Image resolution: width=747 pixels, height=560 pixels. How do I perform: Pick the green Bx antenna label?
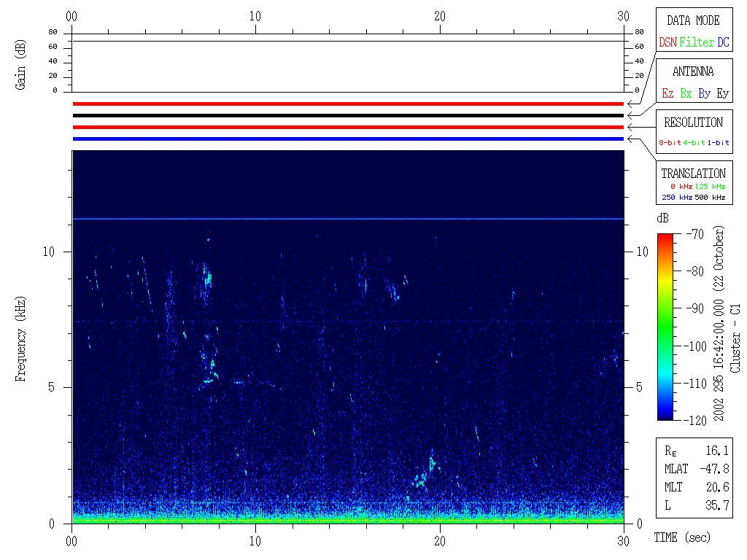pyautogui.click(x=686, y=94)
